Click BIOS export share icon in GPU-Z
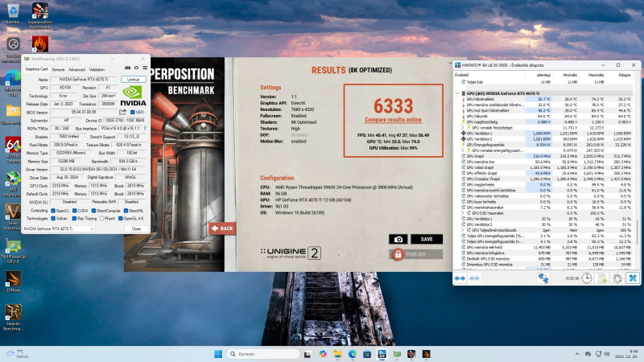This screenshot has height=362, width=644. [122, 112]
